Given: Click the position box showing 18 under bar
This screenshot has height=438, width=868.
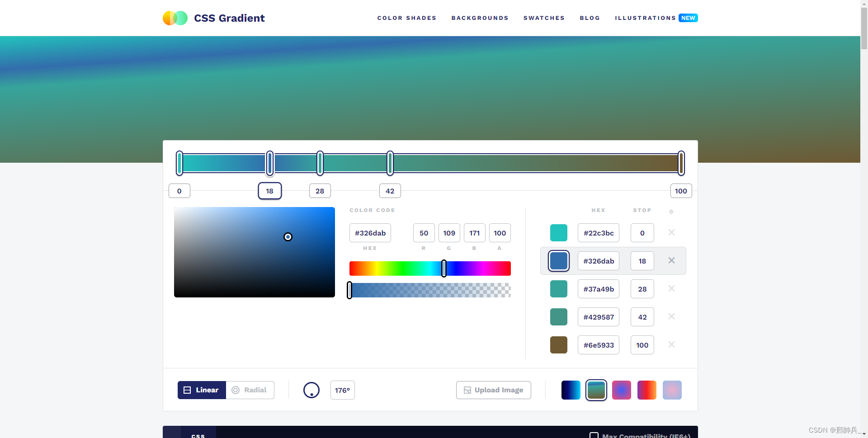Looking at the screenshot, I should click(270, 191).
